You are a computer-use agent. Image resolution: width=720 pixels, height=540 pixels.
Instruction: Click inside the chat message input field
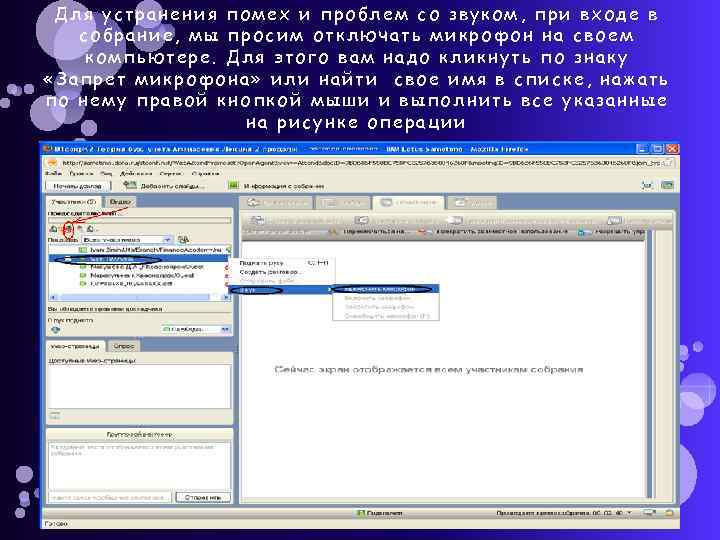point(110,497)
